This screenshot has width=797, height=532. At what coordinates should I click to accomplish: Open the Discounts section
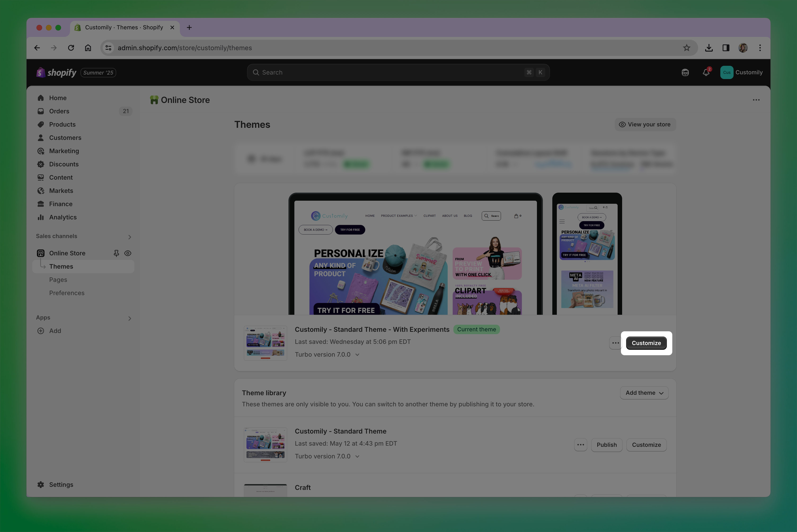pyautogui.click(x=64, y=164)
